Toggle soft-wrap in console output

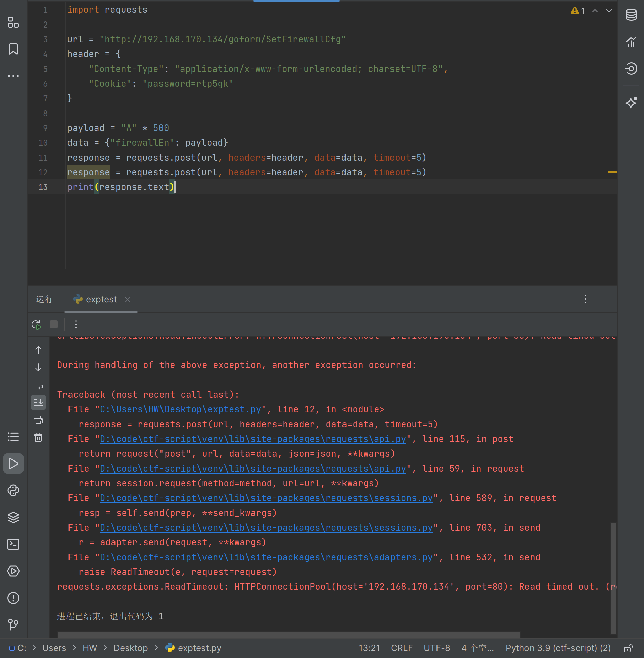[38, 385]
